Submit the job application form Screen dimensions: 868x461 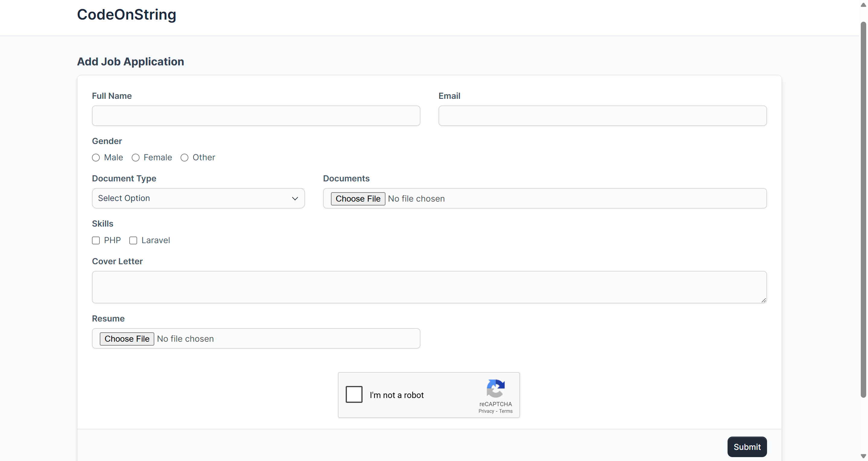tap(747, 447)
